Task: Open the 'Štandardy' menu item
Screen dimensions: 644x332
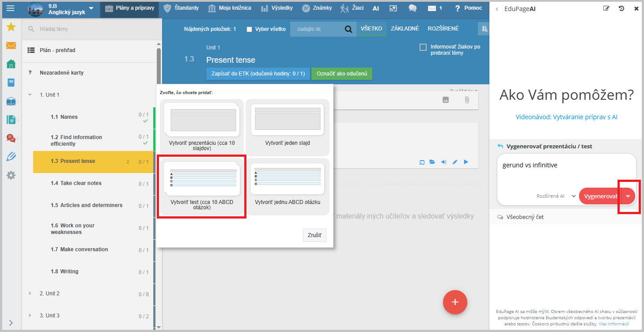Action: point(181,8)
